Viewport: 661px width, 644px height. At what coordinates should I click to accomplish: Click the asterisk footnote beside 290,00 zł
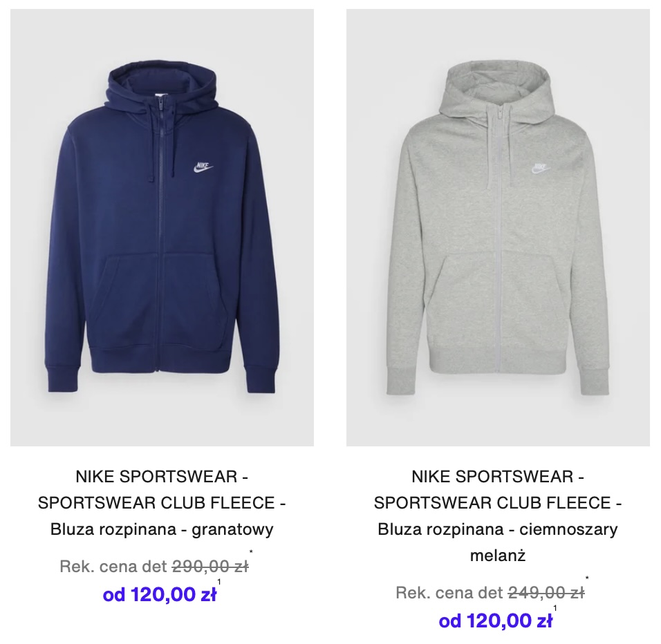point(251,552)
